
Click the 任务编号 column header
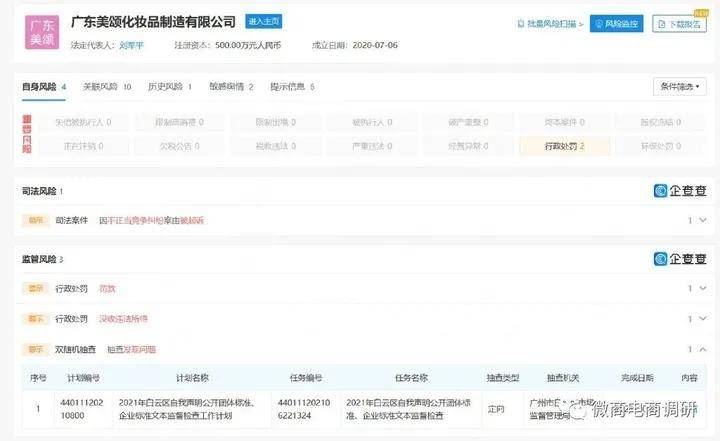coord(306,378)
